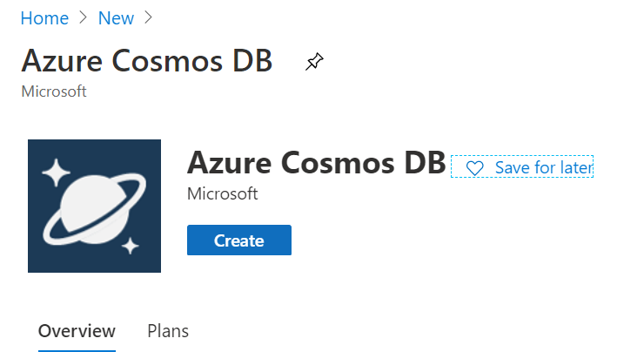Click the Microsoft subtitle under page title

coord(53,91)
